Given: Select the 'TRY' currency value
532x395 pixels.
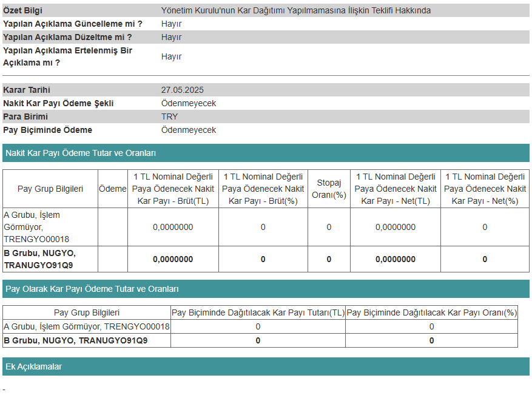Looking at the screenshot, I should click(169, 116).
